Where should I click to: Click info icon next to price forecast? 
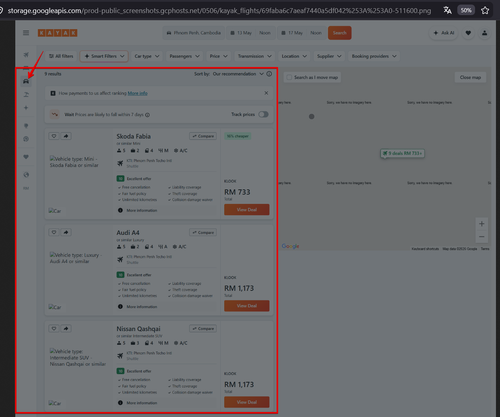147,115
